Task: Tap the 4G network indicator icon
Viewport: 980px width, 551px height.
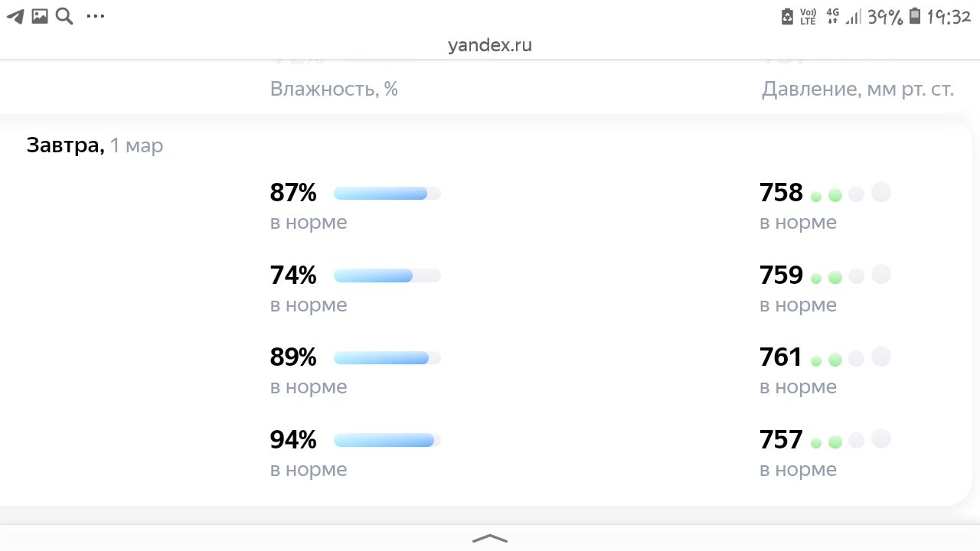Action: click(x=833, y=16)
